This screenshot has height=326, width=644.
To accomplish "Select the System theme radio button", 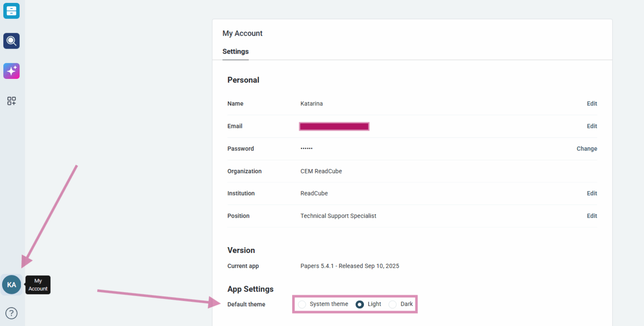I will [x=302, y=304].
